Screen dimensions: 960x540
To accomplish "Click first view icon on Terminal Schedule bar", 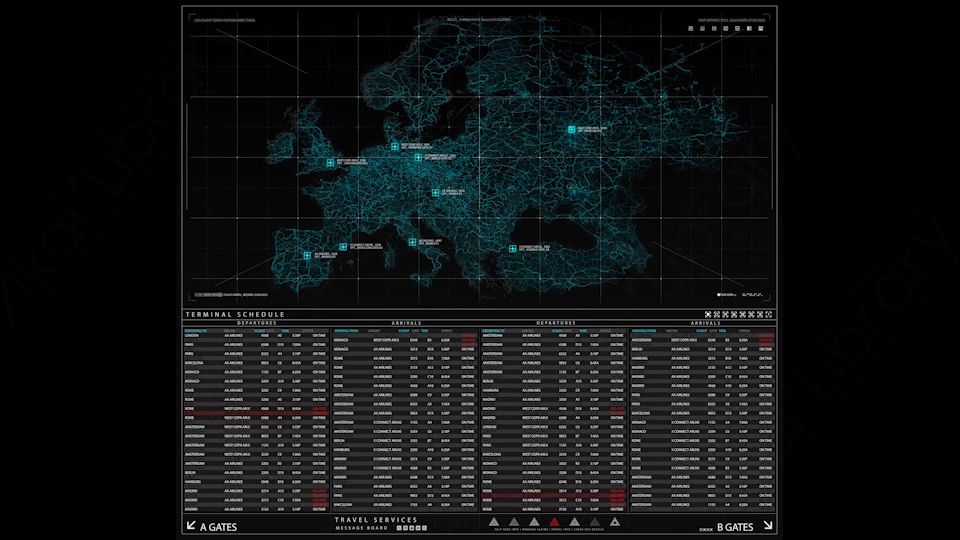I will pos(708,315).
